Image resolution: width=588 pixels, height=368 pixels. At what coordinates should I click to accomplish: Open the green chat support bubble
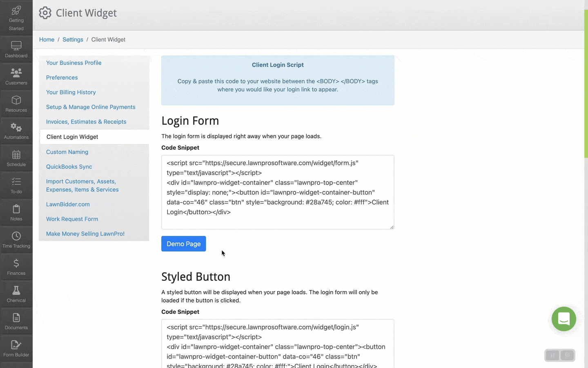563,319
